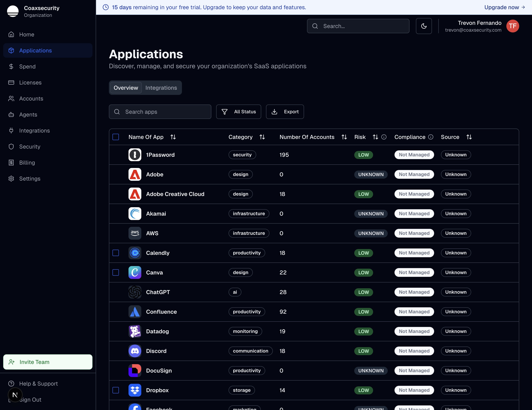Open Agents via sidebar robot icon
This screenshot has height=410, width=532.
(11, 115)
